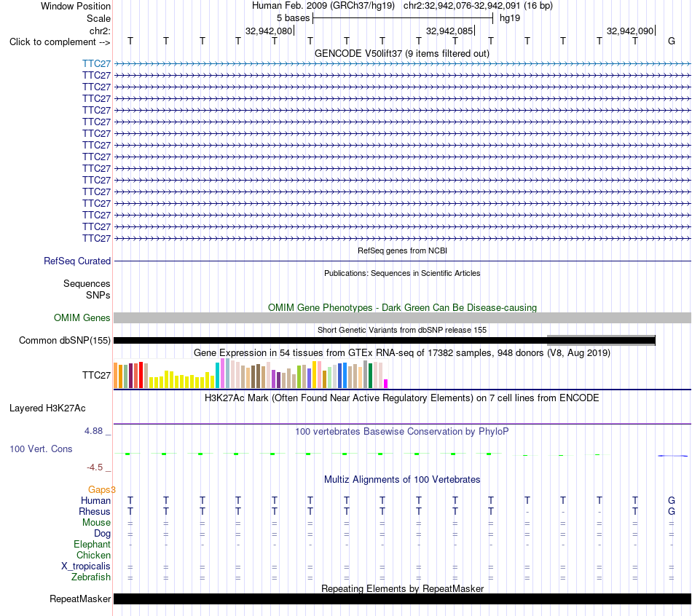The height and width of the screenshot is (616, 692).
Task: Select the Sequences track label
Action: (x=87, y=283)
